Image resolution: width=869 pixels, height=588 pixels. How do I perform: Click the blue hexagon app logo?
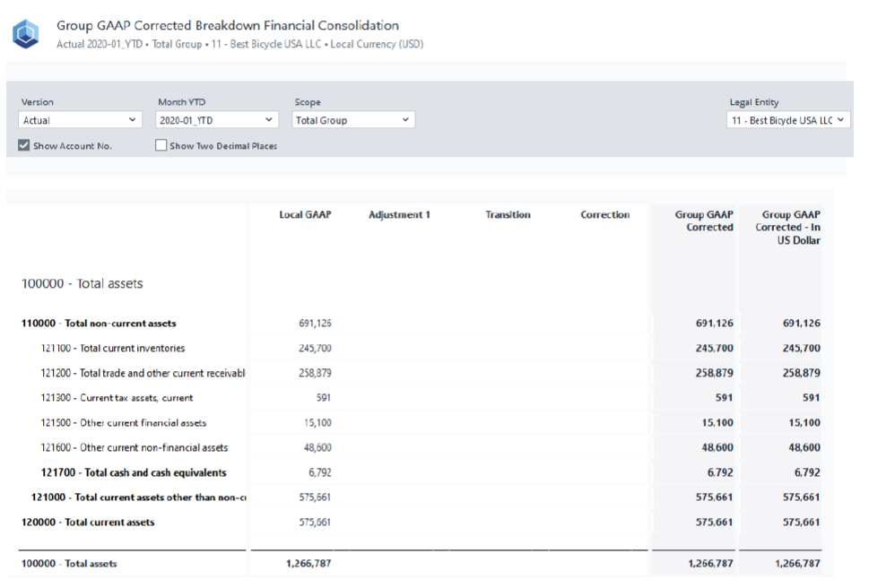pos(25,35)
